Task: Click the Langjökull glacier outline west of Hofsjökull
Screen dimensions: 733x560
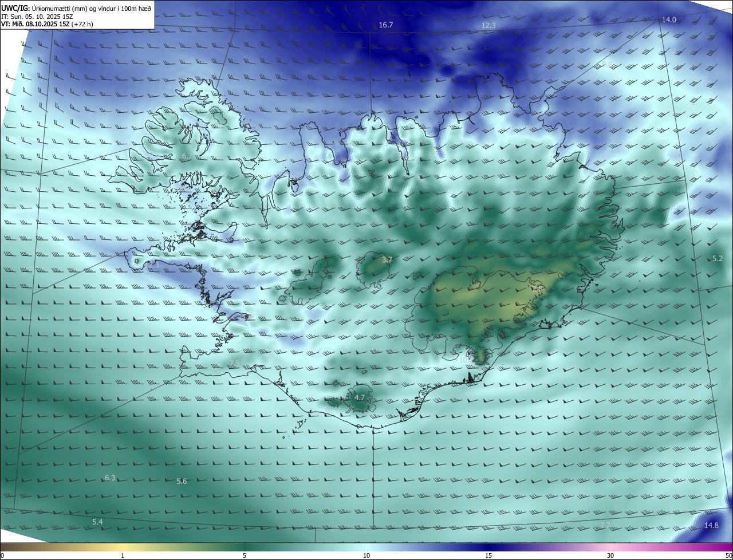Action: (312, 279)
